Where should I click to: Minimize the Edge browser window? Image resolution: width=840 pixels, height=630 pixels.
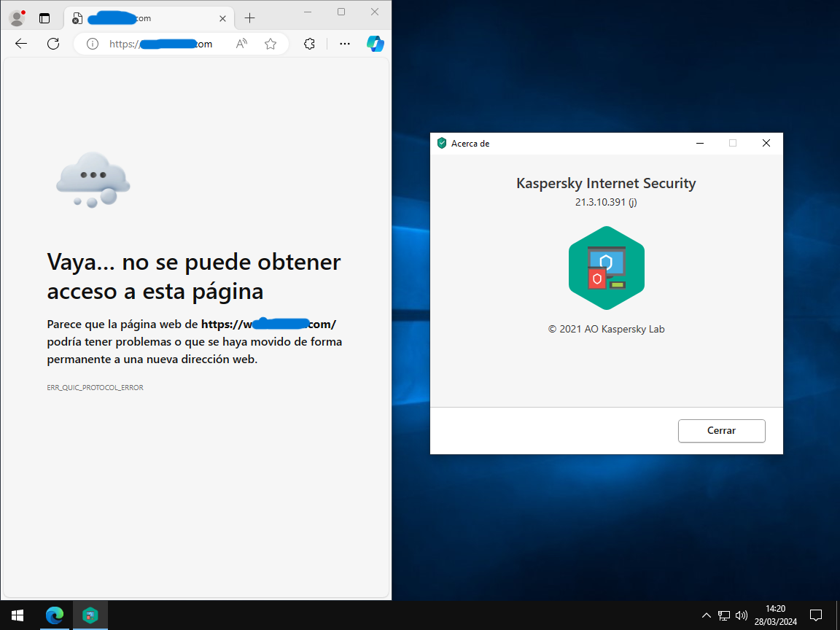click(308, 12)
